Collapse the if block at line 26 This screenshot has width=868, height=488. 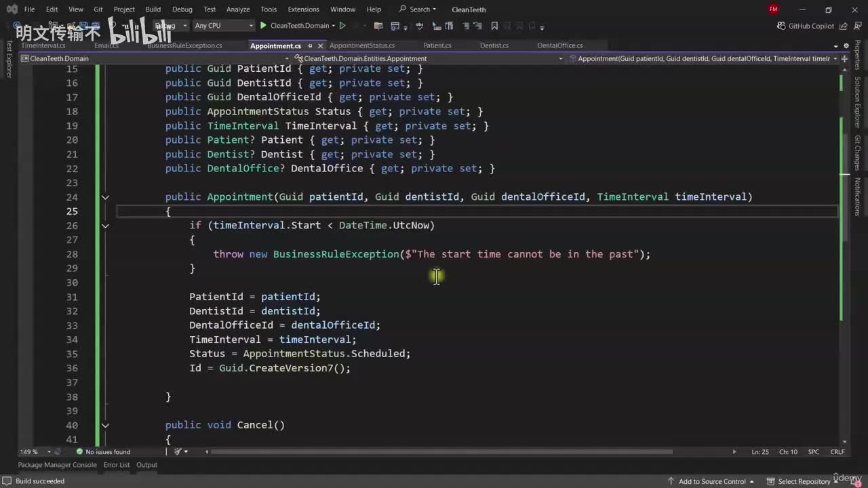click(x=105, y=226)
